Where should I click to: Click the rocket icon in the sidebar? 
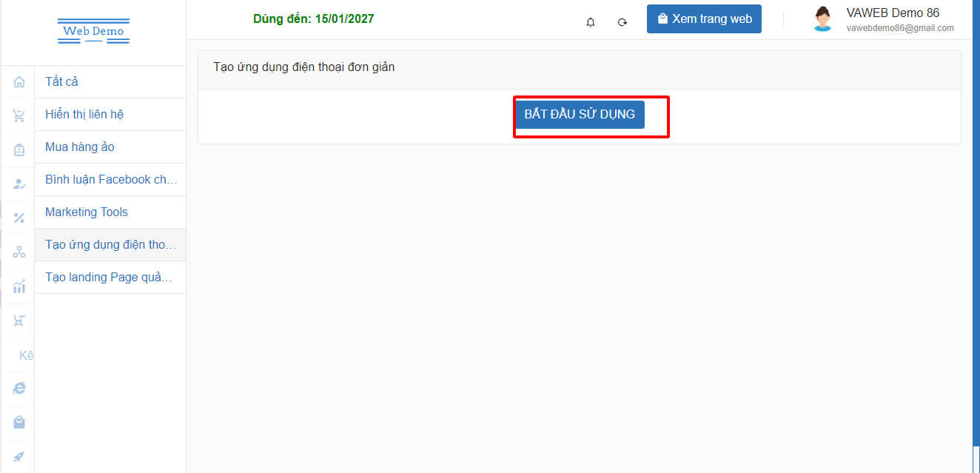point(19,456)
